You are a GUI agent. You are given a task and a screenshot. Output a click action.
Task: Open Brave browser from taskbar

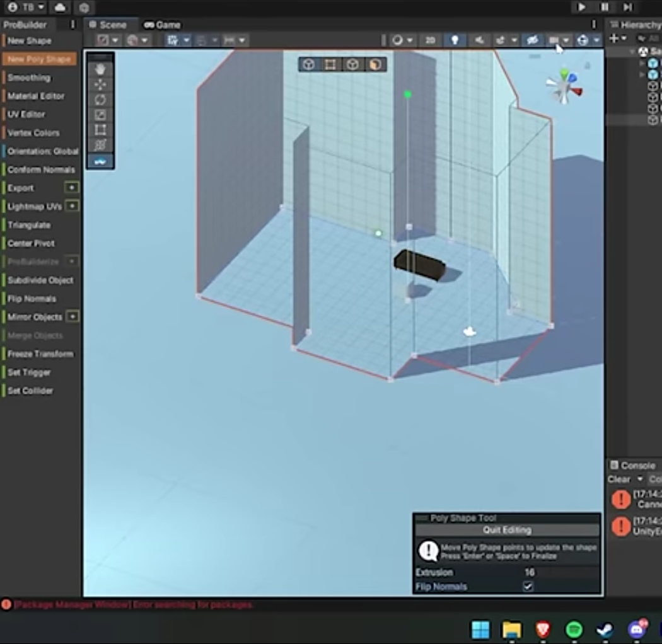543,630
